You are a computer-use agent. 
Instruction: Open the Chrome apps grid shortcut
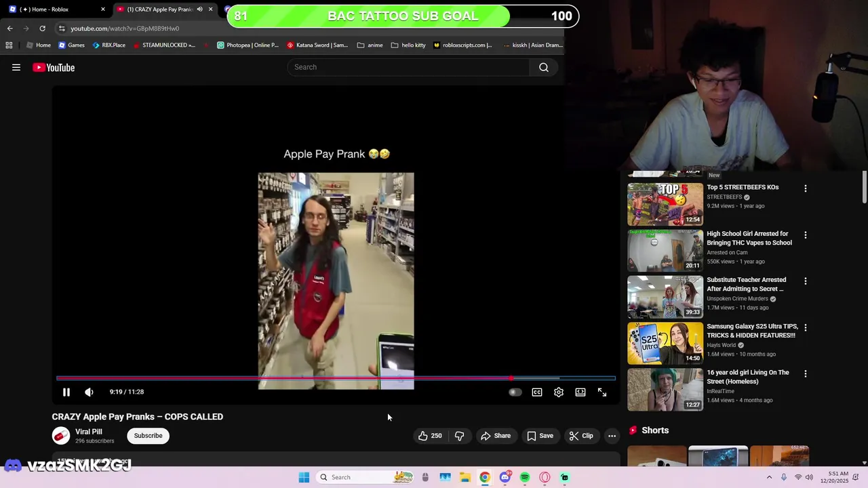pyautogui.click(x=9, y=45)
